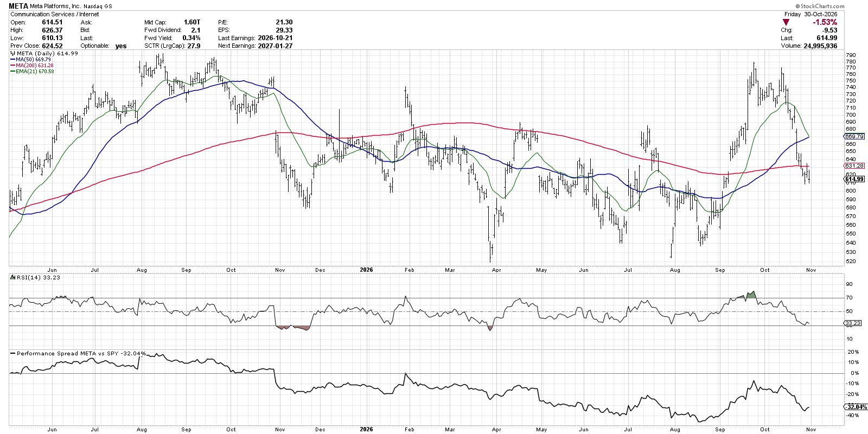Click the EPS value 29.33
The image size is (868, 434).
tap(284, 30)
